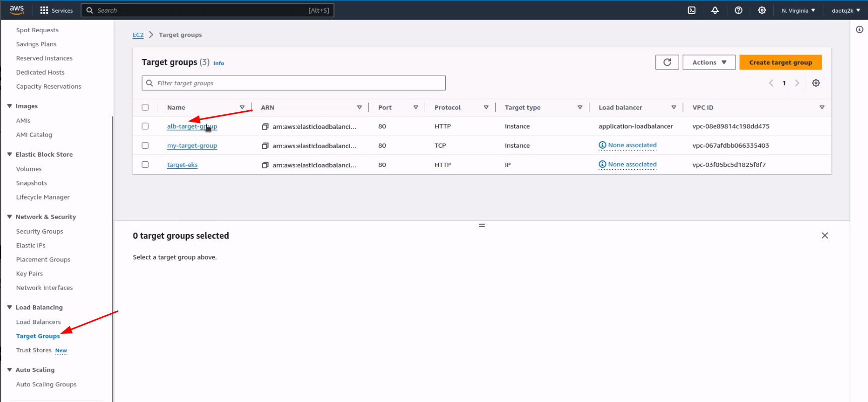The width and height of the screenshot is (868, 402).
Task: Sort by Name column arrow
Action: pyautogui.click(x=242, y=107)
